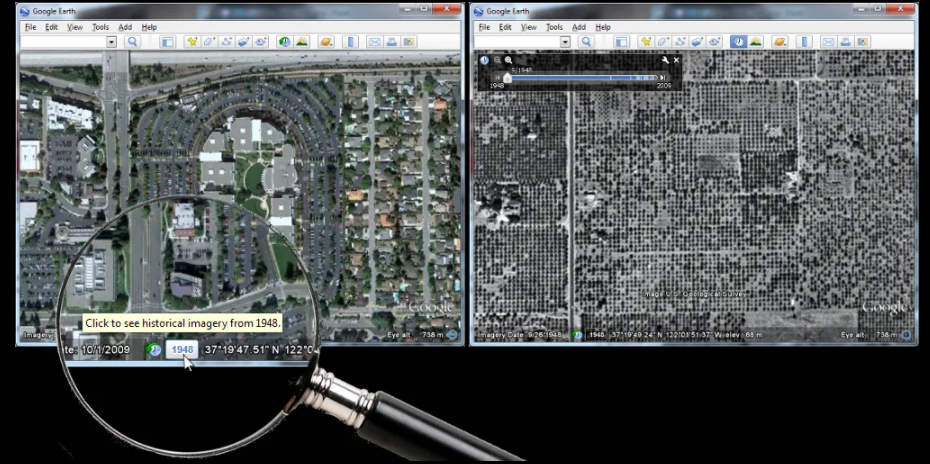This screenshot has height=464, width=930.
Task: Add image overlay icon in left window
Action: 243,42
